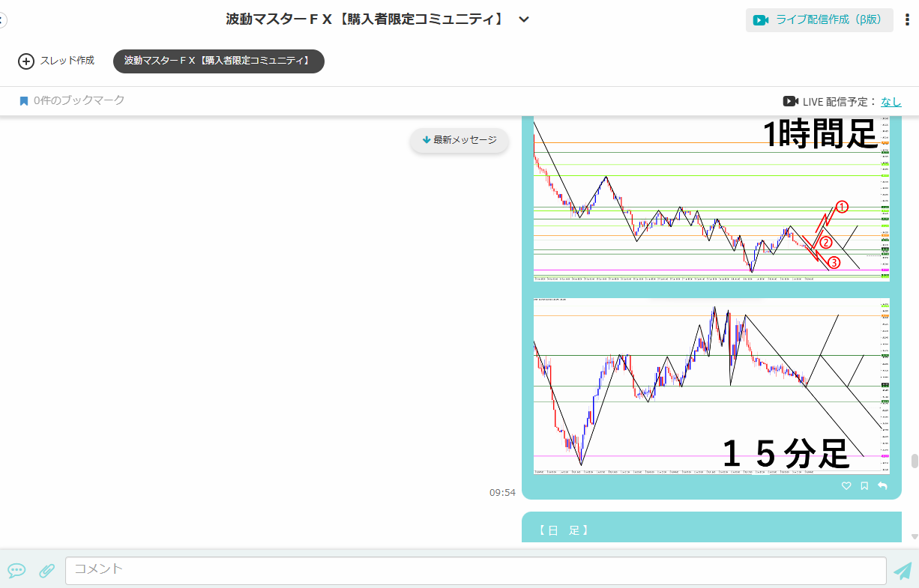919x588 pixels.
Task: Open the 0件のブックマーク bookmarks
Action: pos(72,100)
